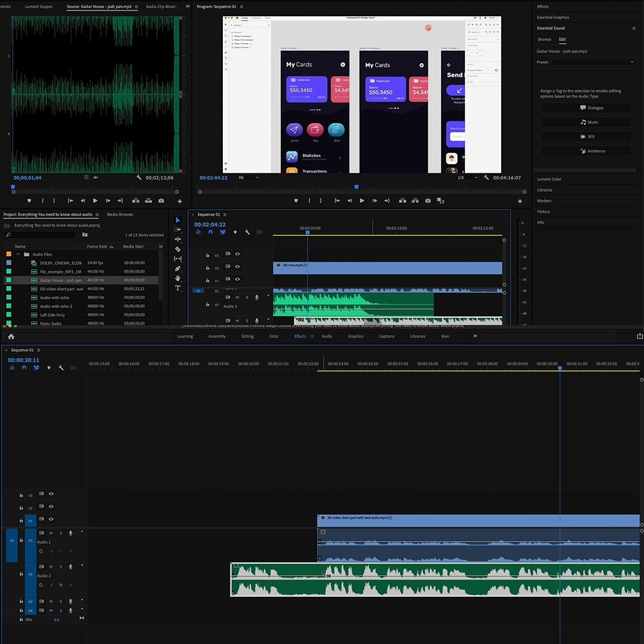Toggle V1 track output eye in lower timeline
The image size is (644, 644).
(51, 520)
